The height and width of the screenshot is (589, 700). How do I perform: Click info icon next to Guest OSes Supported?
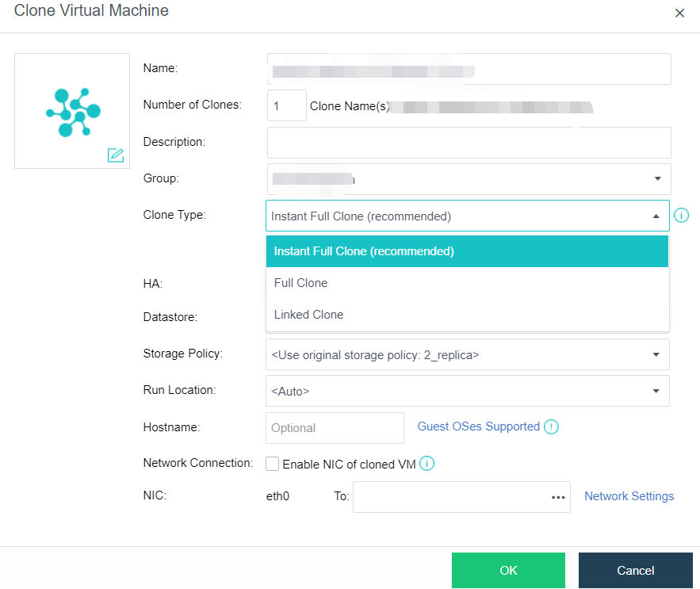click(x=551, y=427)
